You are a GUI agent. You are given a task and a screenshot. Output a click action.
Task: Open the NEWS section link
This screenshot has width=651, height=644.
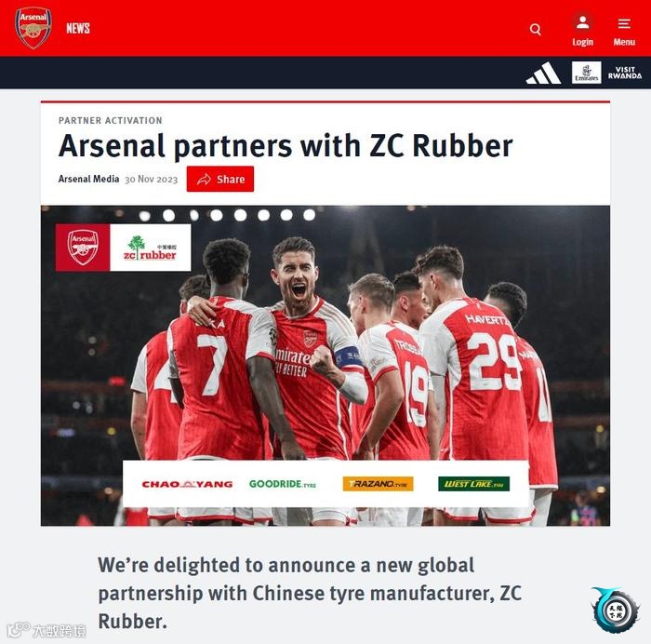click(x=77, y=28)
